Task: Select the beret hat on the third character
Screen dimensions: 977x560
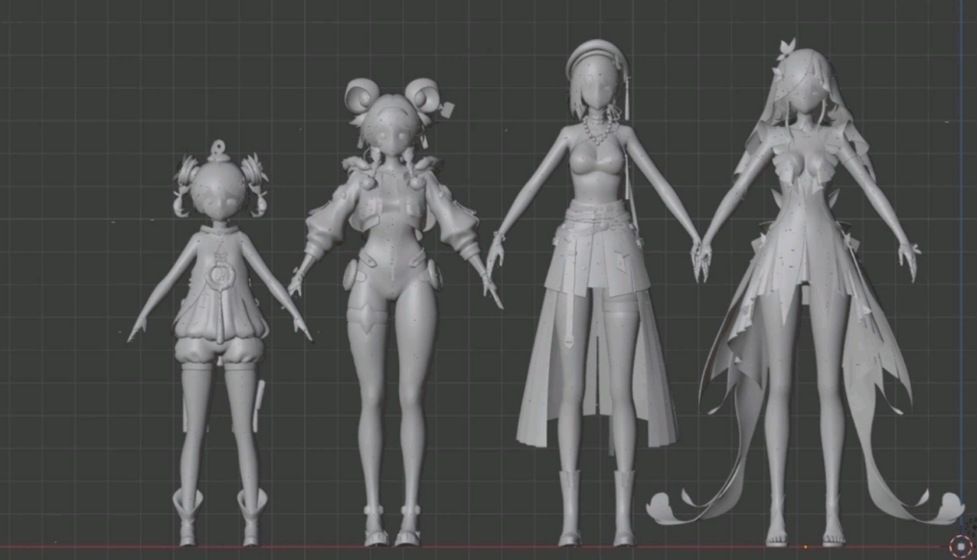Action: click(597, 58)
